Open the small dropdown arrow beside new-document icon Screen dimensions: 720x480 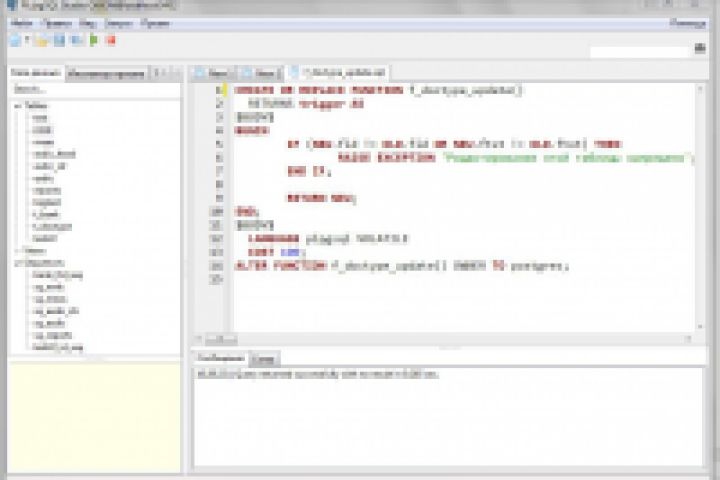[x=27, y=40]
